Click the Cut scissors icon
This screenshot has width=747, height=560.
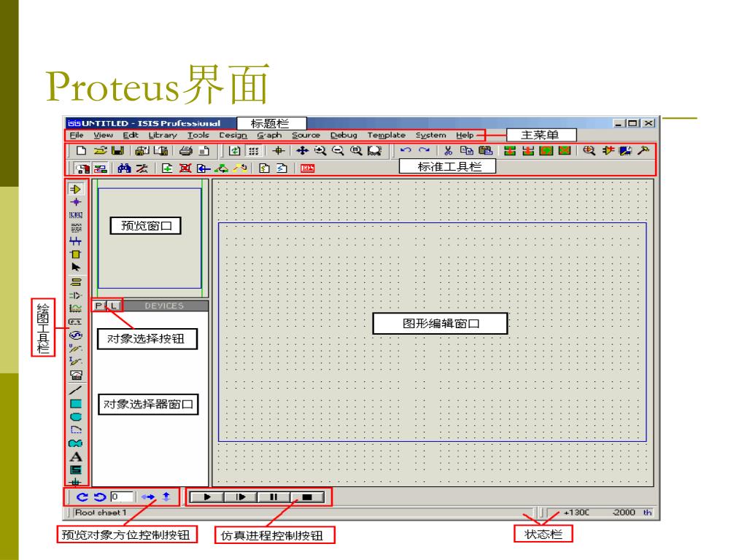click(448, 151)
